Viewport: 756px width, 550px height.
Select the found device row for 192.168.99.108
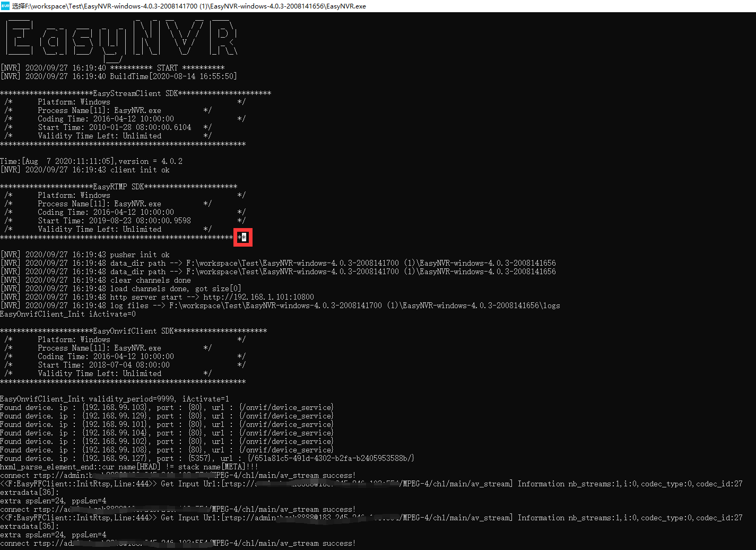click(167, 450)
